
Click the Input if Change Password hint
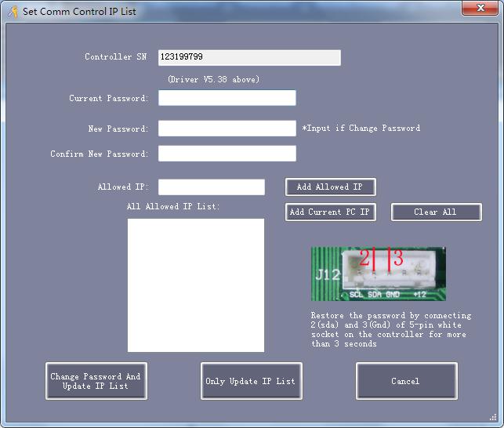[x=361, y=129]
